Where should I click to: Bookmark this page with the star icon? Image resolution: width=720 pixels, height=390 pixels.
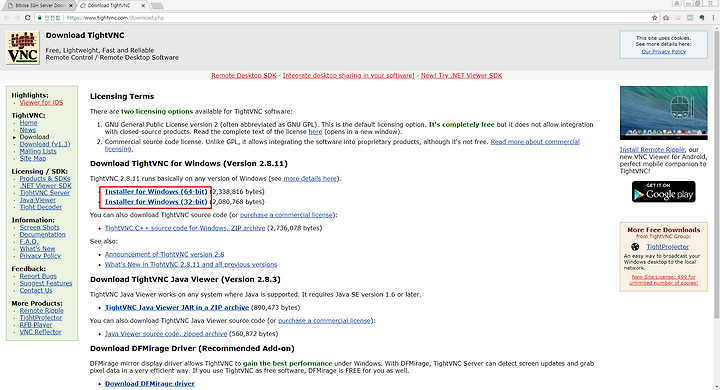point(655,17)
